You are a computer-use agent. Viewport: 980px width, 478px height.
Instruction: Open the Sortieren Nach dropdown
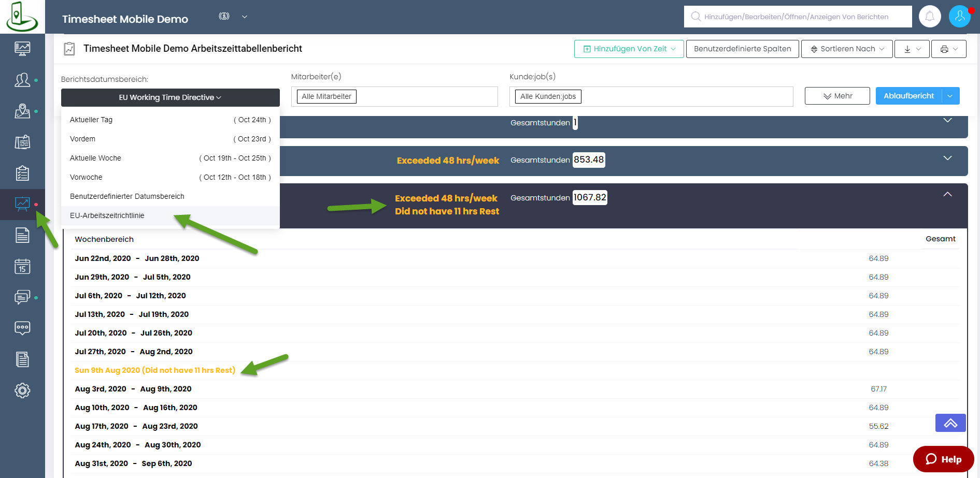(846, 49)
